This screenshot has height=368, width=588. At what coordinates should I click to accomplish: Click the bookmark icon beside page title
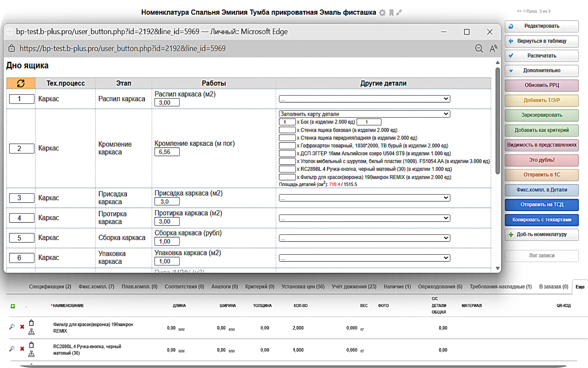[x=391, y=13]
